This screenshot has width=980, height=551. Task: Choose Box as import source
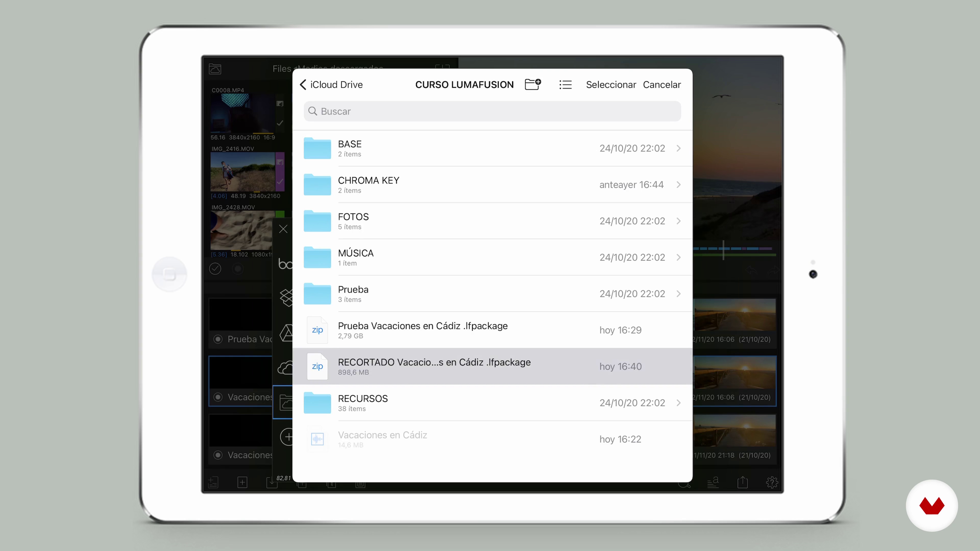click(285, 264)
